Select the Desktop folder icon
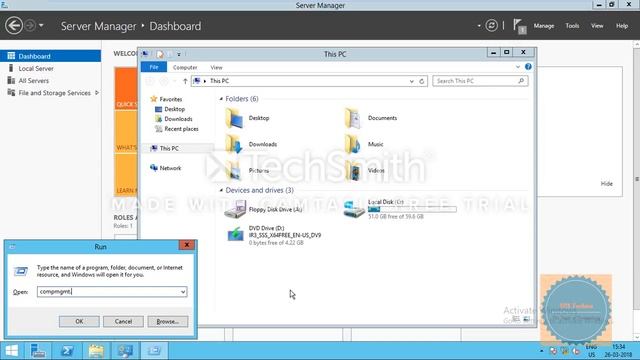 235,118
